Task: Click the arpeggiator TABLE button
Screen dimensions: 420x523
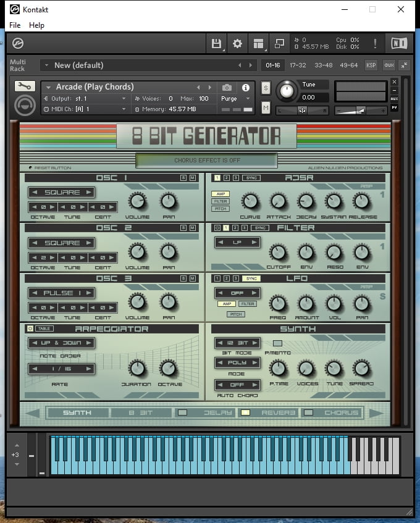Action: pyautogui.click(x=44, y=328)
